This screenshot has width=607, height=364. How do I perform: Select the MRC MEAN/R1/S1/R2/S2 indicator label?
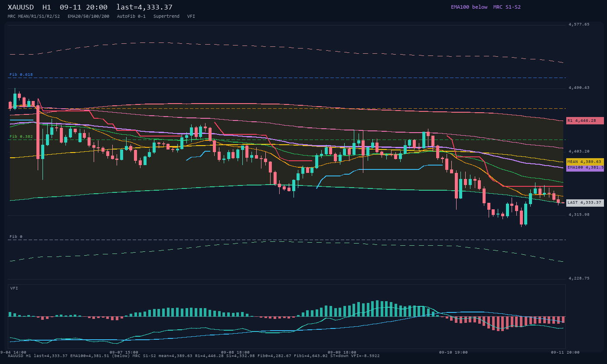tap(34, 16)
